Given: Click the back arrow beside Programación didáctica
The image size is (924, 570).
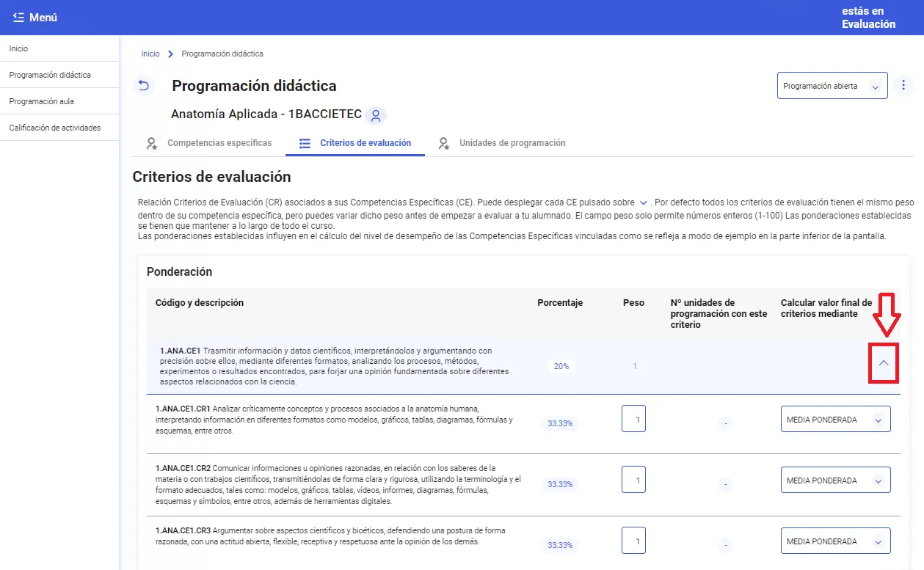Looking at the screenshot, I should tap(144, 85).
